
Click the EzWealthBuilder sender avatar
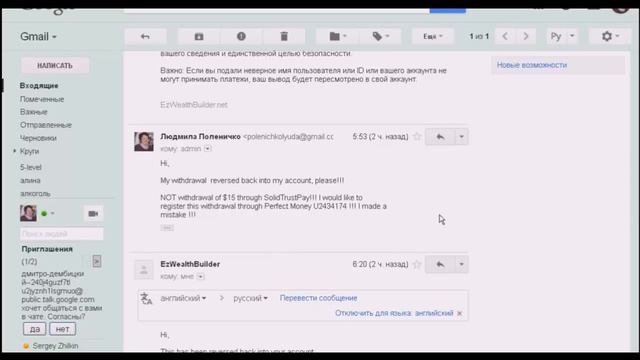click(x=144, y=270)
